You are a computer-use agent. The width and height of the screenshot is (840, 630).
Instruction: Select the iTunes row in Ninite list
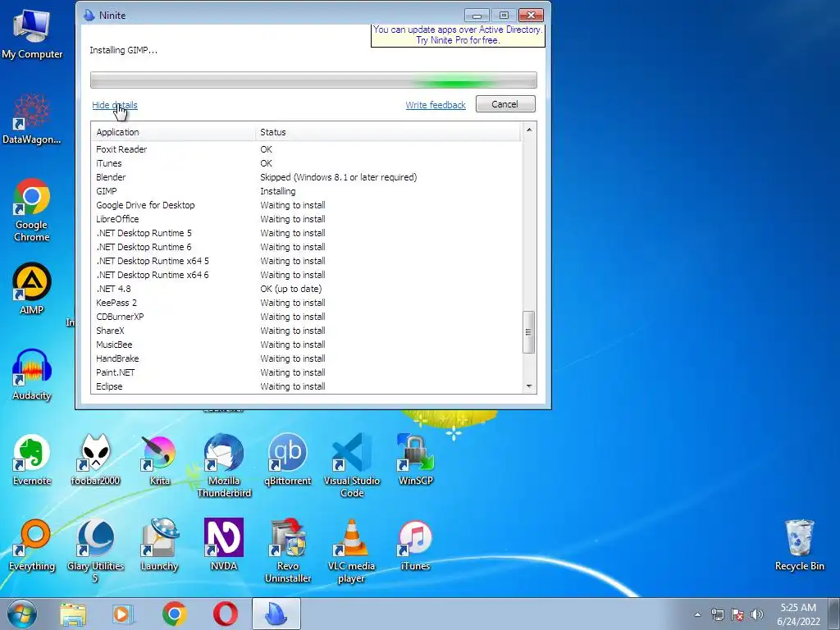click(307, 163)
